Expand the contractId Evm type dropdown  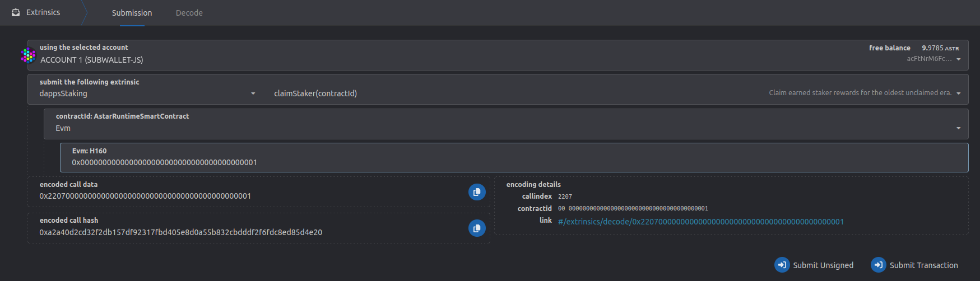point(958,128)
